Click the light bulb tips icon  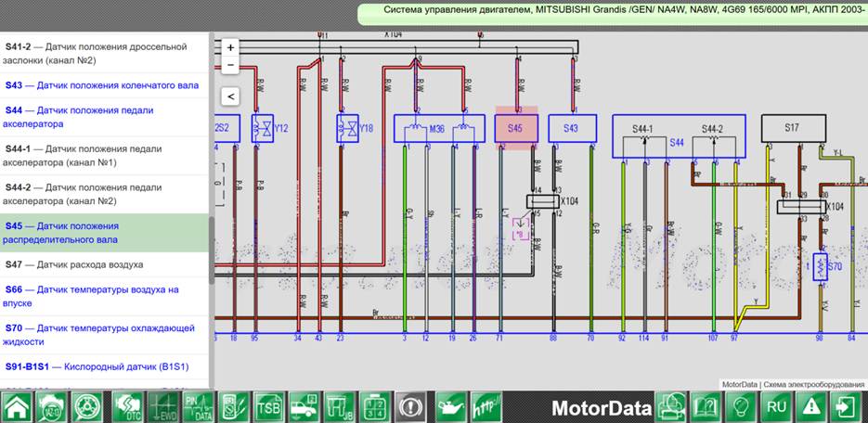pos(741,407)
